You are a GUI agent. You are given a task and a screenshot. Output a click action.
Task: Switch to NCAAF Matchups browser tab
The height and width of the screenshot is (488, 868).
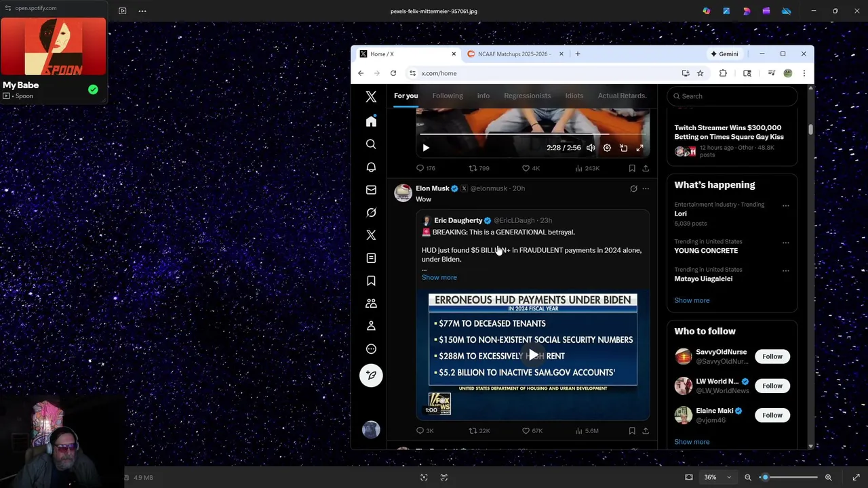pyautogui.click(x=513, y=54)
